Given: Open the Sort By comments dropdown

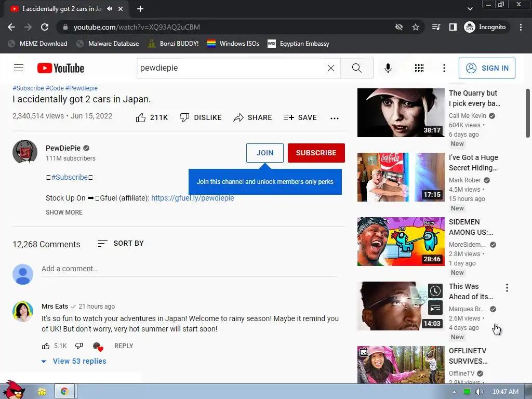Looking at the screenshot, I should [121, 243].
